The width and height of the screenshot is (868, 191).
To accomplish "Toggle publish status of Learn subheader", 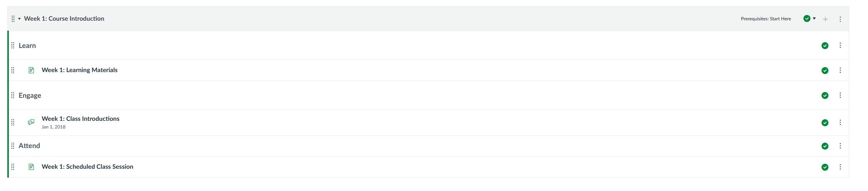I will coord(825,46).
